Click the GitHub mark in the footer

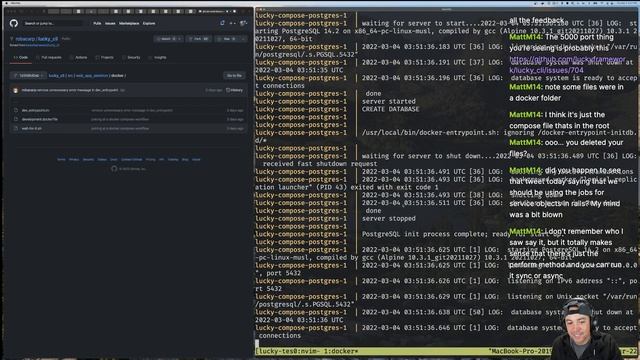(x=114, y=169)
